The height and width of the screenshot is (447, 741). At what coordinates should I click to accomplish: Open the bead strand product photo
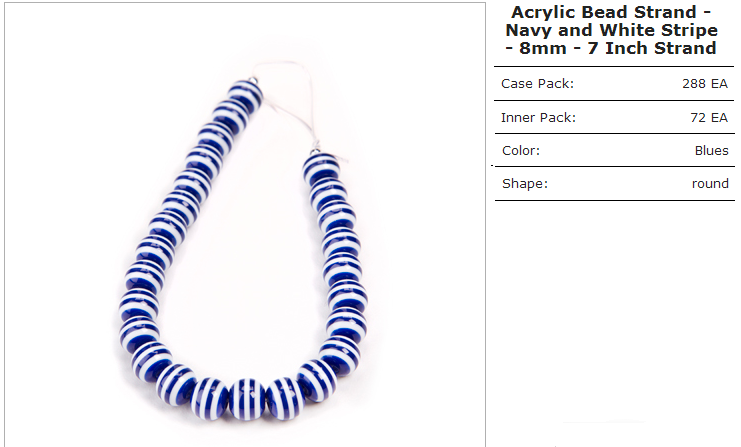coord(245,225)
